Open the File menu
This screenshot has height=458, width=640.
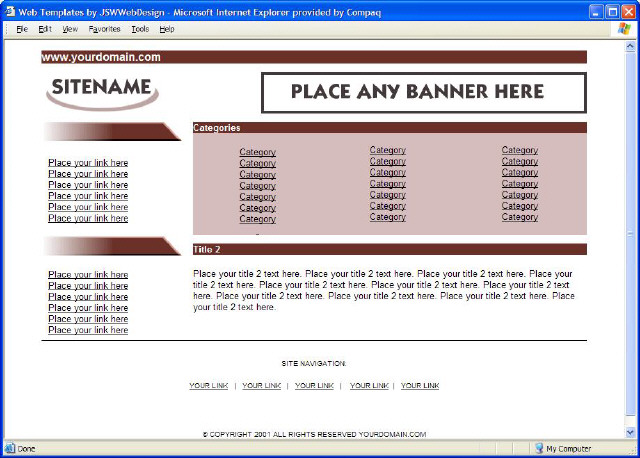22,29
